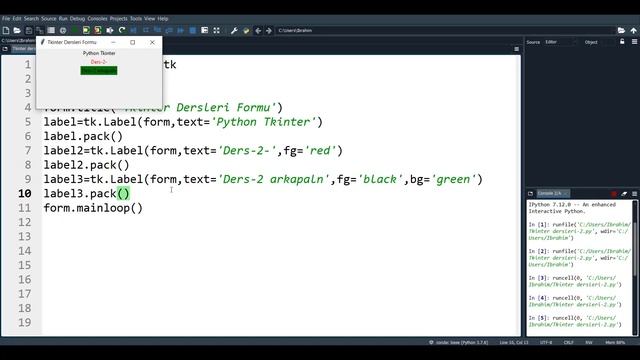Open the Edit menu
This screenshot has width=640, height=360.
pos(17,19)
